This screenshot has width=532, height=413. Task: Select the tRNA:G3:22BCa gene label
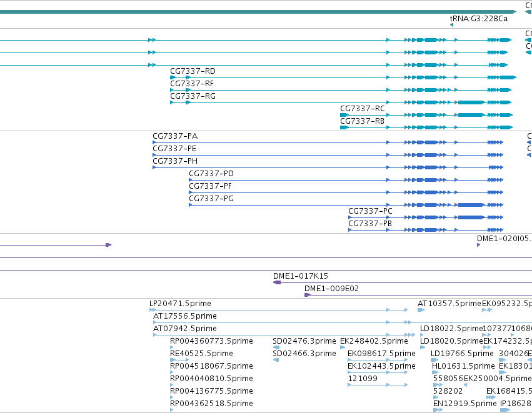479,19
